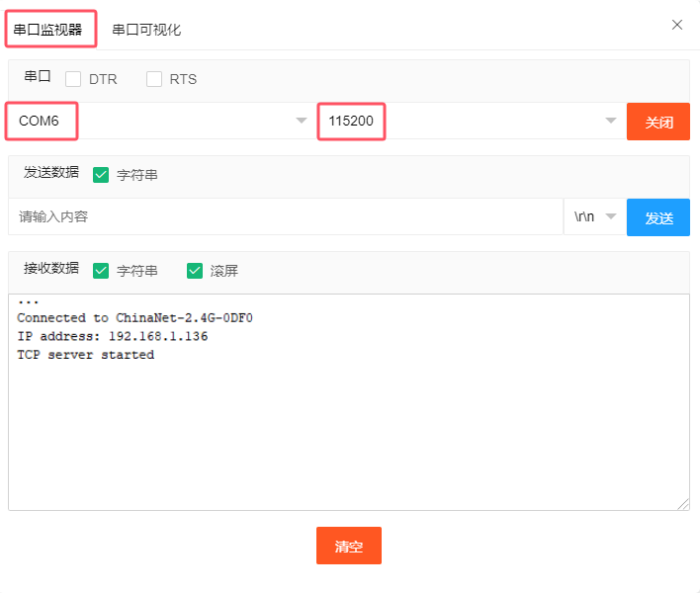Toggle the 滚屏 auto-scroll checkbox

click(x=195, y=271)
